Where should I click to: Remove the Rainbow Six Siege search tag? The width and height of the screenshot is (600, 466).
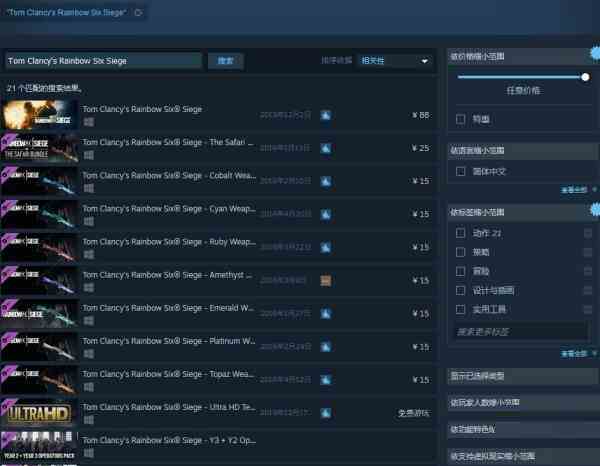point(139,13)
